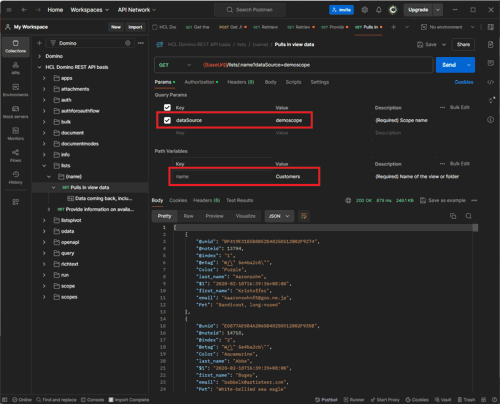Click the configure workspace sidebar icon

point(15,202)
